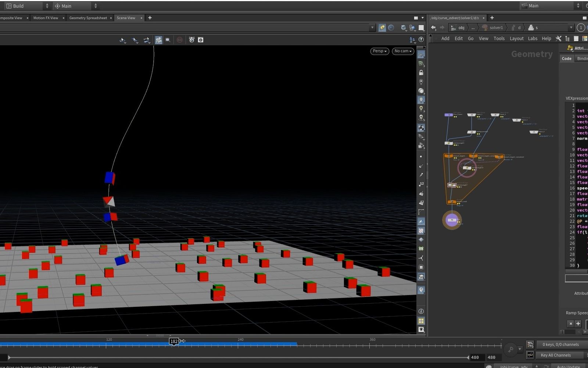Open the Go menu in network editor

coord(470,39)
